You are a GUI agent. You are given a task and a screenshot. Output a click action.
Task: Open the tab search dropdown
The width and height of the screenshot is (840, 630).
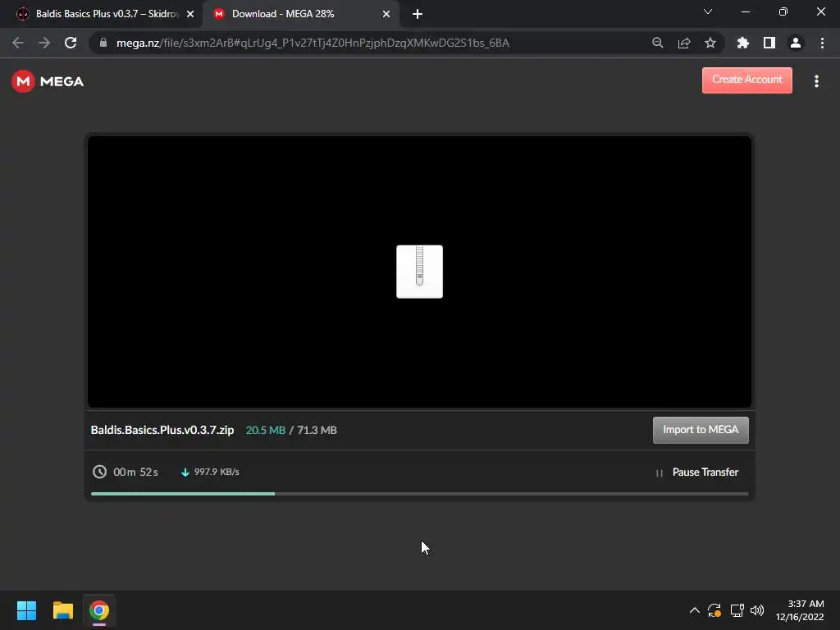click(708, 11)
